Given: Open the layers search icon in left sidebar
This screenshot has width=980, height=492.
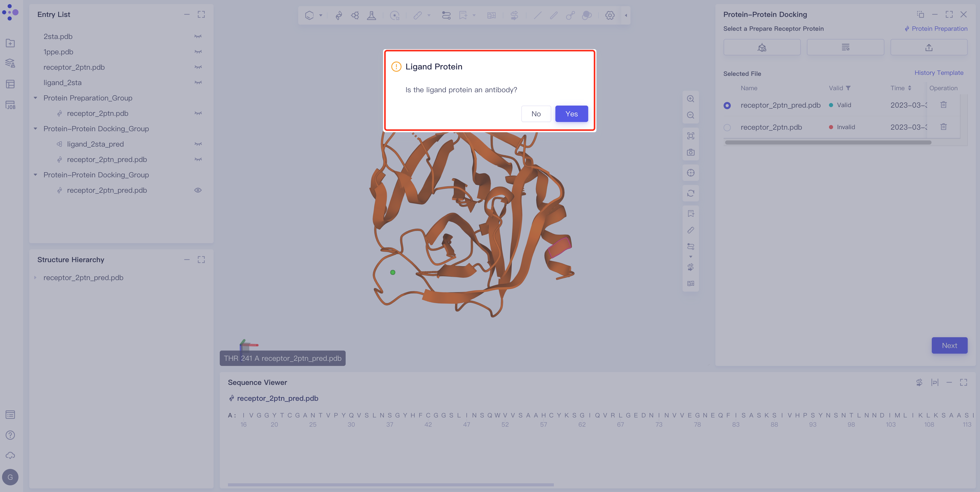Looking at the screenshot, I should click(10, 63).
